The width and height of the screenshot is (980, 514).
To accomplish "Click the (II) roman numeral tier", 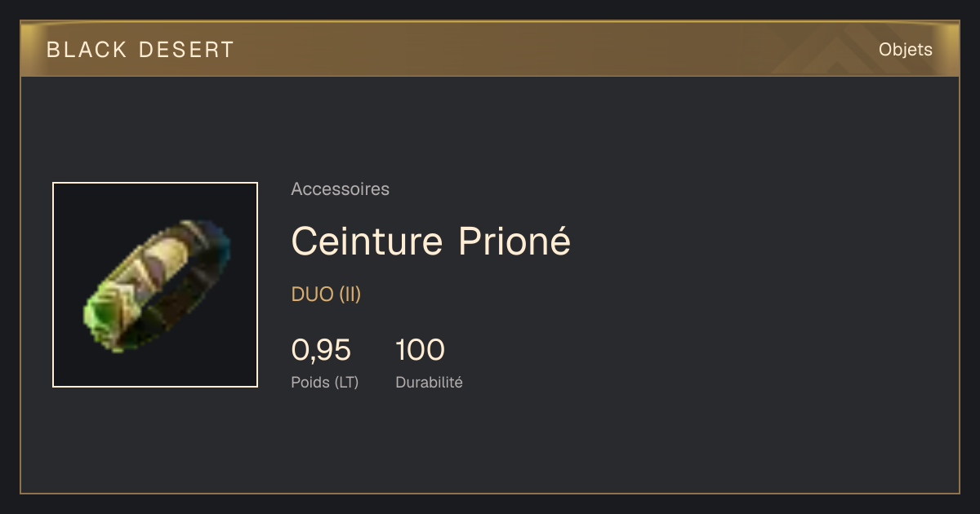I will point(350,295).
